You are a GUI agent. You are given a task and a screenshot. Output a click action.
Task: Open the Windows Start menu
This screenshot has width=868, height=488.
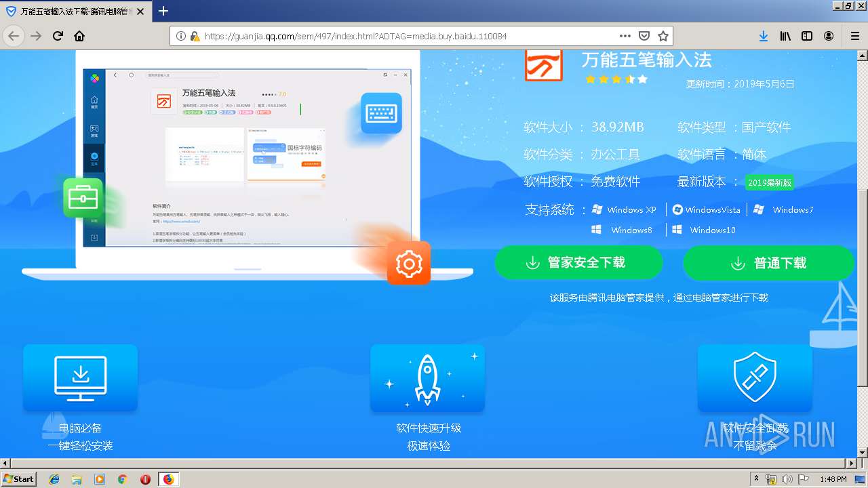[18, 479]
